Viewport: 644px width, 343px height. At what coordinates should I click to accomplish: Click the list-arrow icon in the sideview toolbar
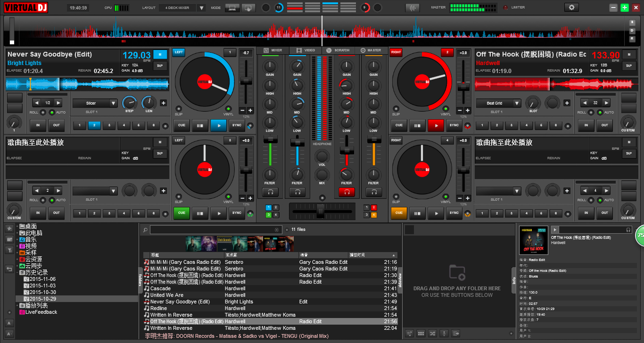(x=455, y=334)
